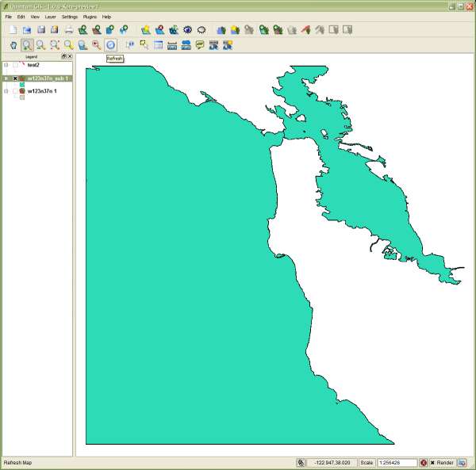The image size is (476, 470).
Task: Add a raster layer
Action: coord(97,29)
